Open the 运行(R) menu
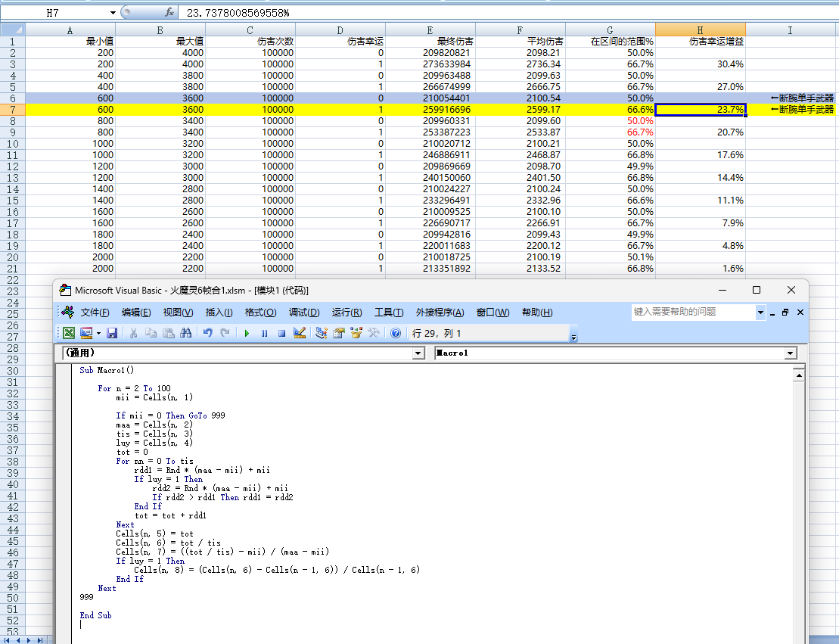Screen dimensions: 839x644 [x=346, y=313]
